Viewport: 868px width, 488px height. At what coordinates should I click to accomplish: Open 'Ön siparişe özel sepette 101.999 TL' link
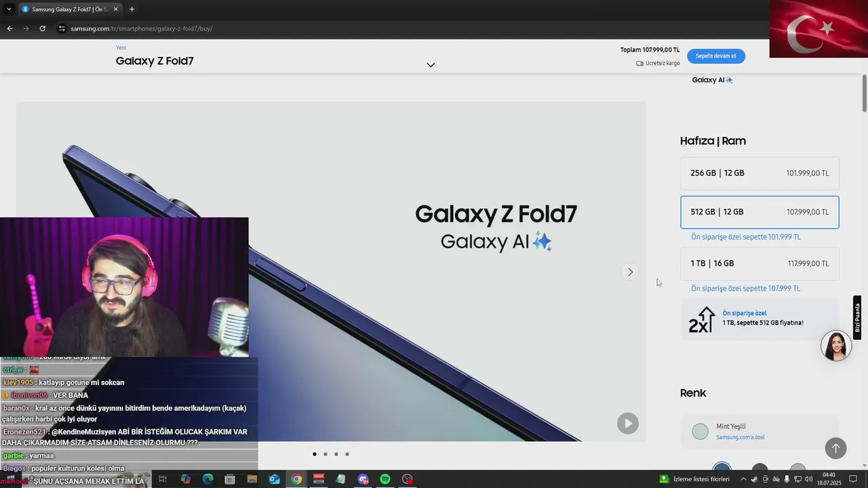pos(746,237)
